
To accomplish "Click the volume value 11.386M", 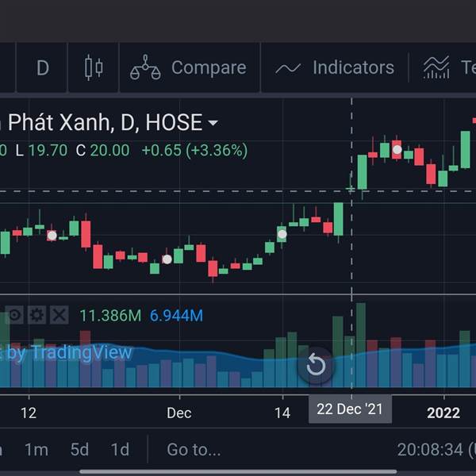I will tap(110, 316).
